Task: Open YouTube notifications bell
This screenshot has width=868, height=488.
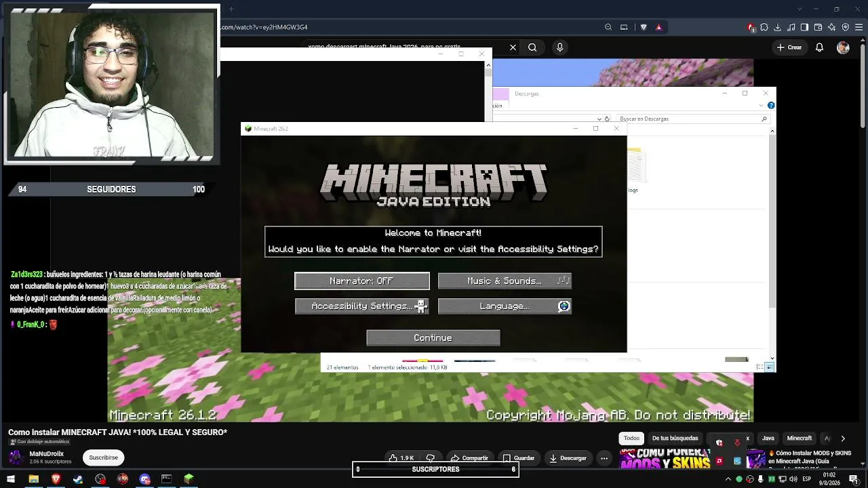Action: [820, 47]
